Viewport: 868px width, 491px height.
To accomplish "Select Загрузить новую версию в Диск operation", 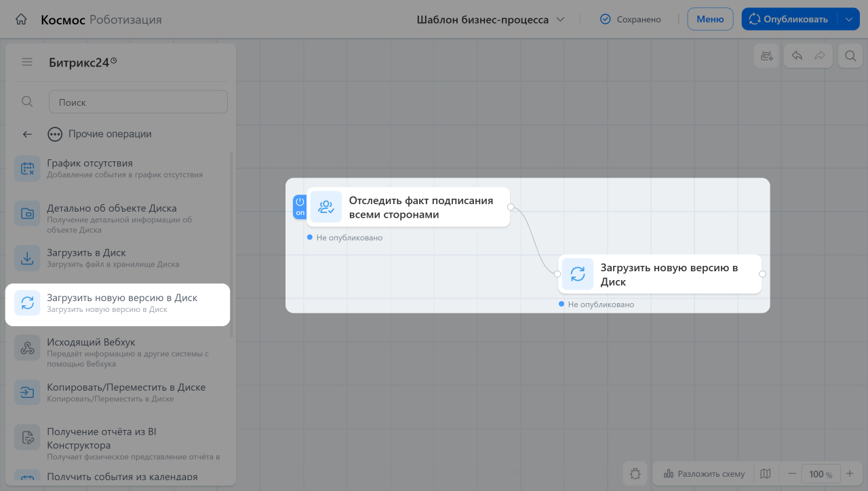I will click(118, 304).
